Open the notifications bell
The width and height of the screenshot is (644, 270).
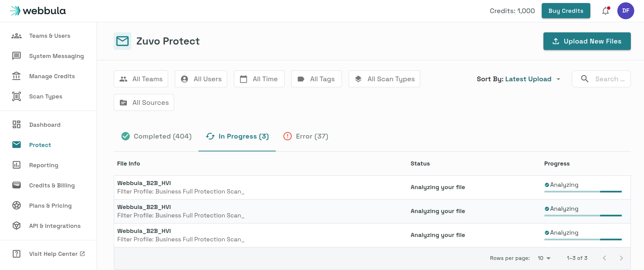pos(606,11)
